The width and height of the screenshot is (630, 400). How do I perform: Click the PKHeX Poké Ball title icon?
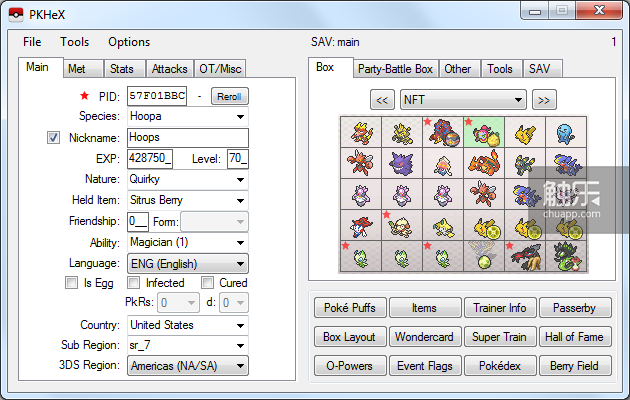coord(16,14)
